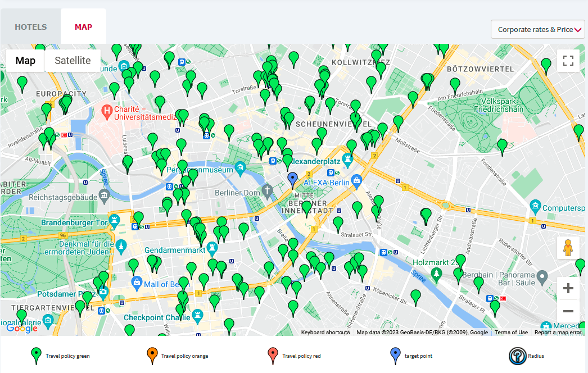Click the Berliner Dom church marker
Image resolution: width=588 pixels, height=373 pixels.
[x=267, y=191]
